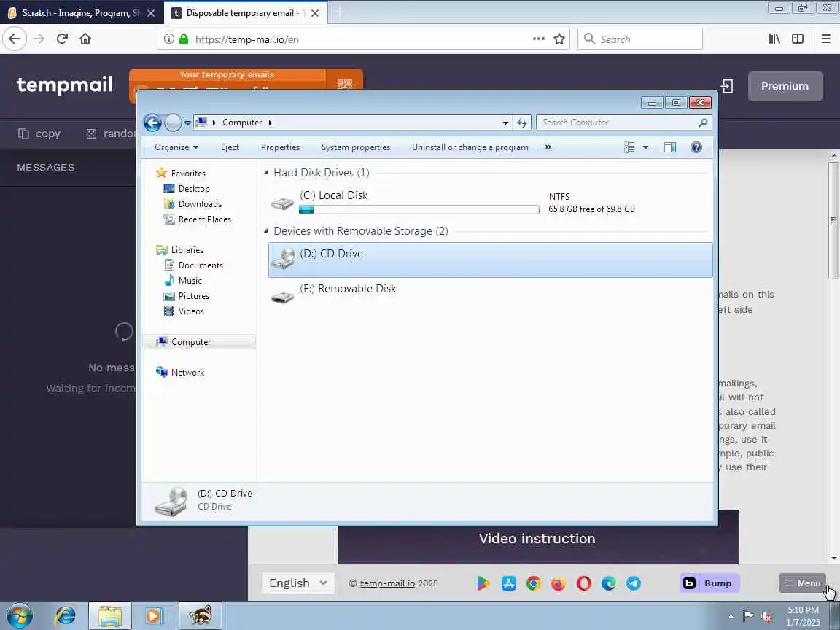
Task: Open Action Center flag tray icon
Action: [x=748, y=616]
